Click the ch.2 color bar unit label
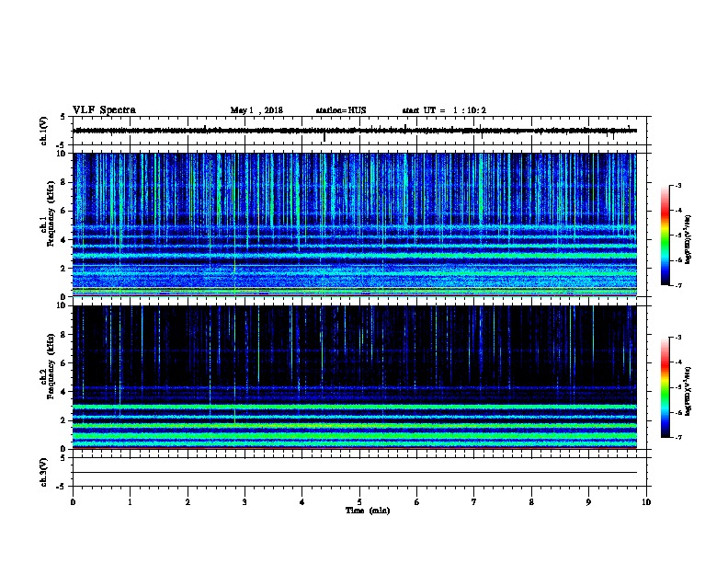 (x=688, y=391)
